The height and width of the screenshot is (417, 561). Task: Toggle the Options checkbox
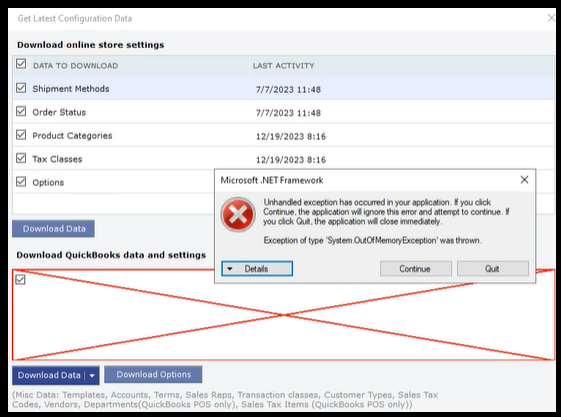21,182
